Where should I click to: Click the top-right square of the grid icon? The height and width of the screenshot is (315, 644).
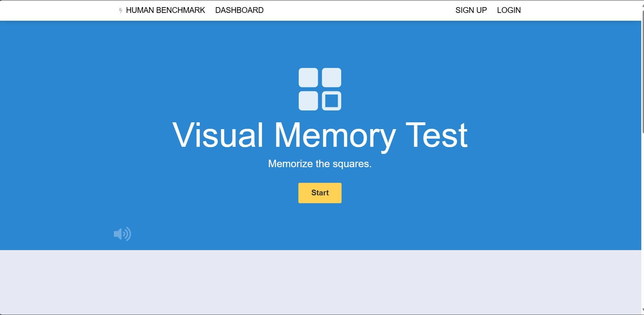331,77
